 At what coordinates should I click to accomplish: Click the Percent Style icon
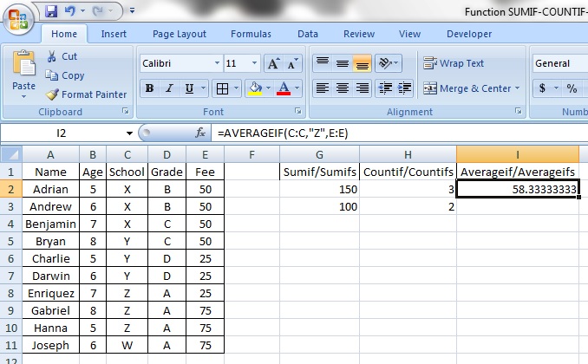click(x=572, y=88)
